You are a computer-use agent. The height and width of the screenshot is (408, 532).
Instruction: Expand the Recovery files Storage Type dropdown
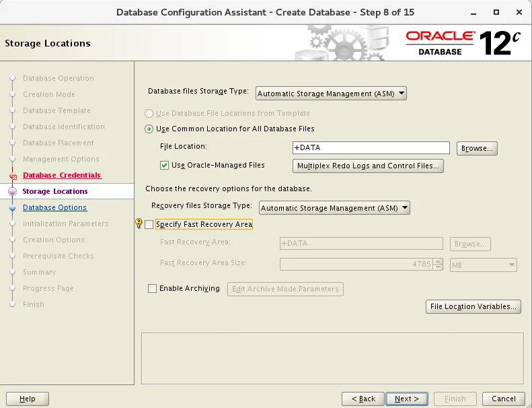pos(334,208)
